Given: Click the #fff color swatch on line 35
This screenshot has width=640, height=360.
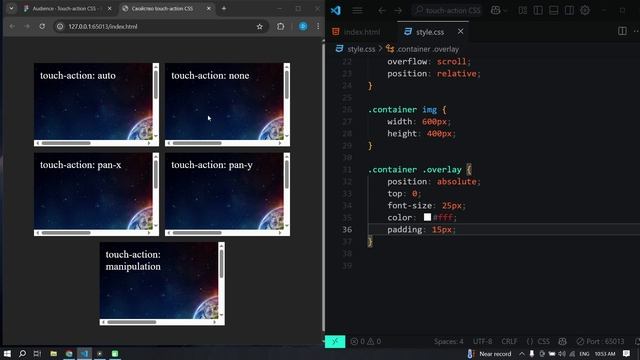Looking at the screenshot, I should pyautogui.click(x=427, y=217).
